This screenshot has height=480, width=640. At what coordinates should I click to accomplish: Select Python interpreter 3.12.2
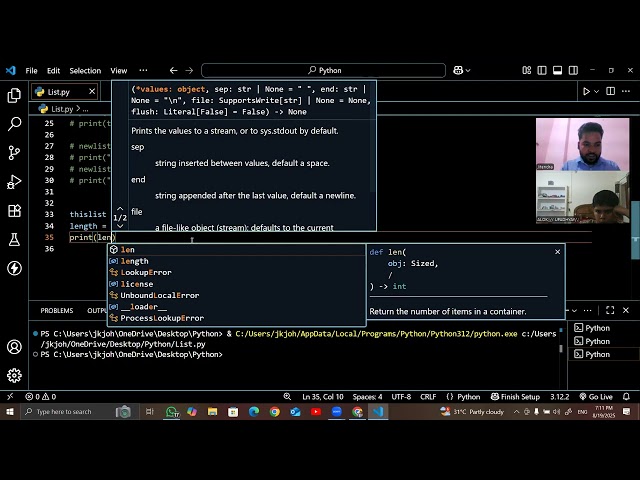[560, 397]
